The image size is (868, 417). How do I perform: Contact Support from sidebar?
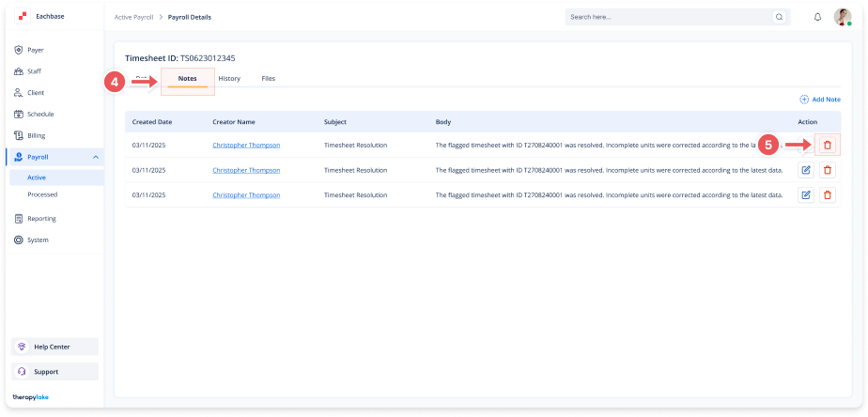54,372
